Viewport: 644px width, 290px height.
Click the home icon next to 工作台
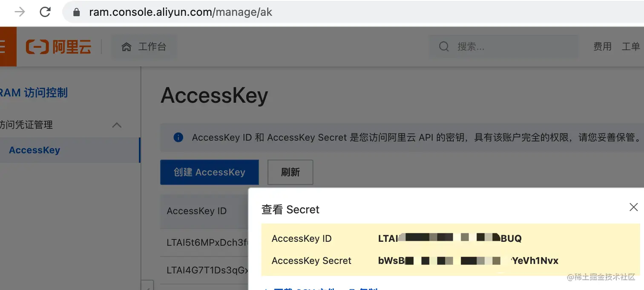pyautogui.click(x=126, y=47)
